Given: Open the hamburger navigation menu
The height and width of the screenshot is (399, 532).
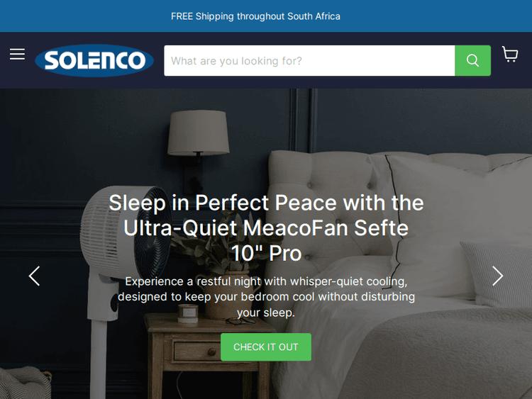Looking at the screenshot, I should pyautogui.click(x=17, y=55).
